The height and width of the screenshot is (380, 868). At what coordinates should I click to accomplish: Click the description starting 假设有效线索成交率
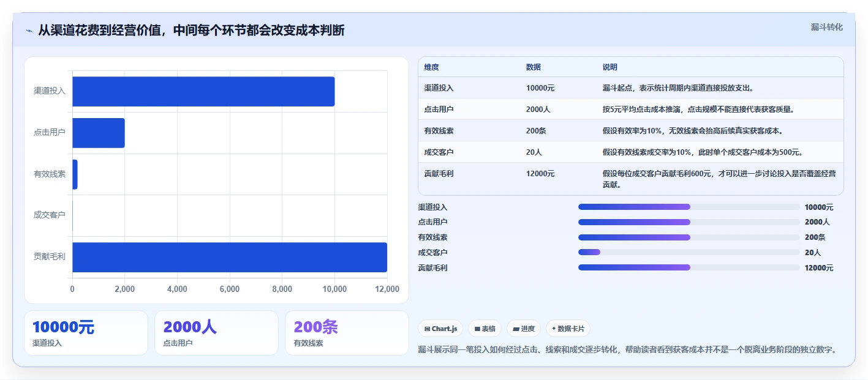tap(702, 152)
